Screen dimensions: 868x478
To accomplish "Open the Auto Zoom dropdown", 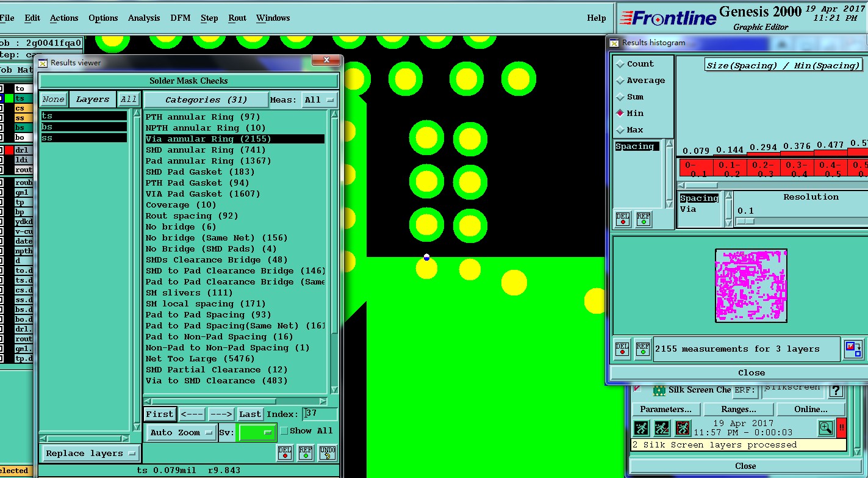I will (x=182, y=432).
